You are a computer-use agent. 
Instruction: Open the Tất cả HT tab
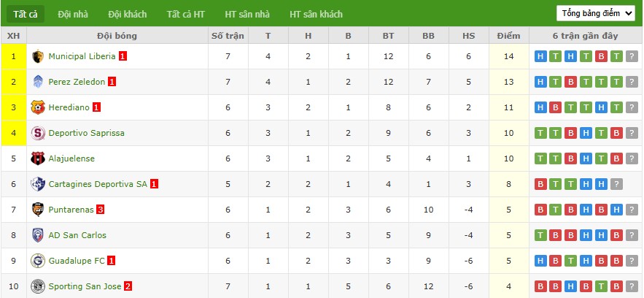pyautogui.click(x=185, y=15)
